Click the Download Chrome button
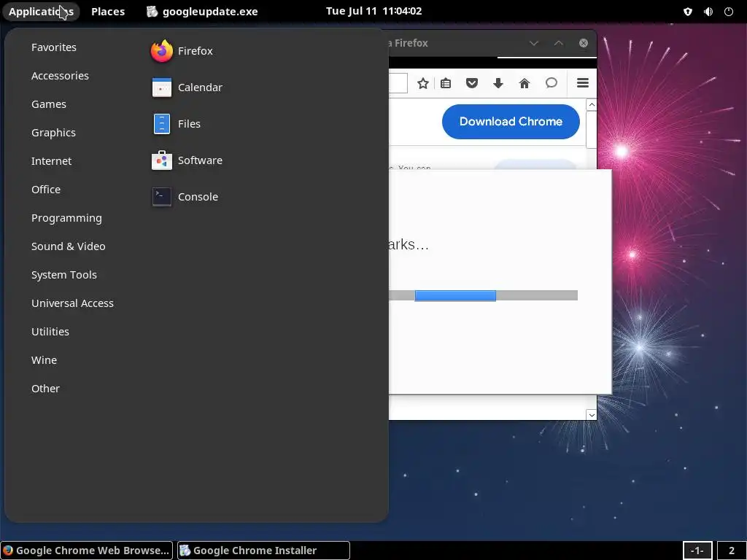 pos(511,122)
